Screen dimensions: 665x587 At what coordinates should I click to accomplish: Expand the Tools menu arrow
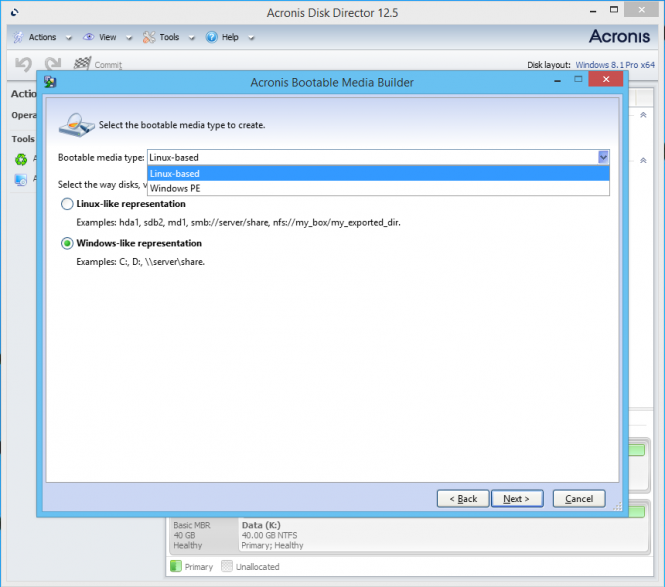(192, 38)
